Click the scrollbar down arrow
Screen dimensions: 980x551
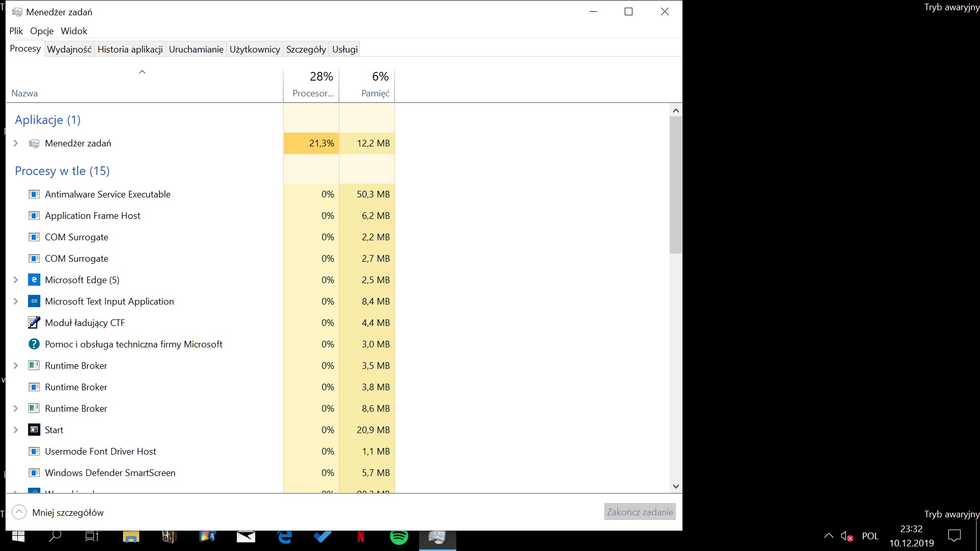(x=676, y=486)
